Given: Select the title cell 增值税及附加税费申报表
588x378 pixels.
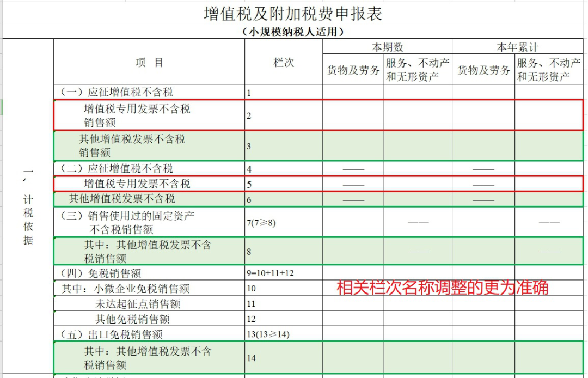Looking at the screenshot, I should 293,14.
